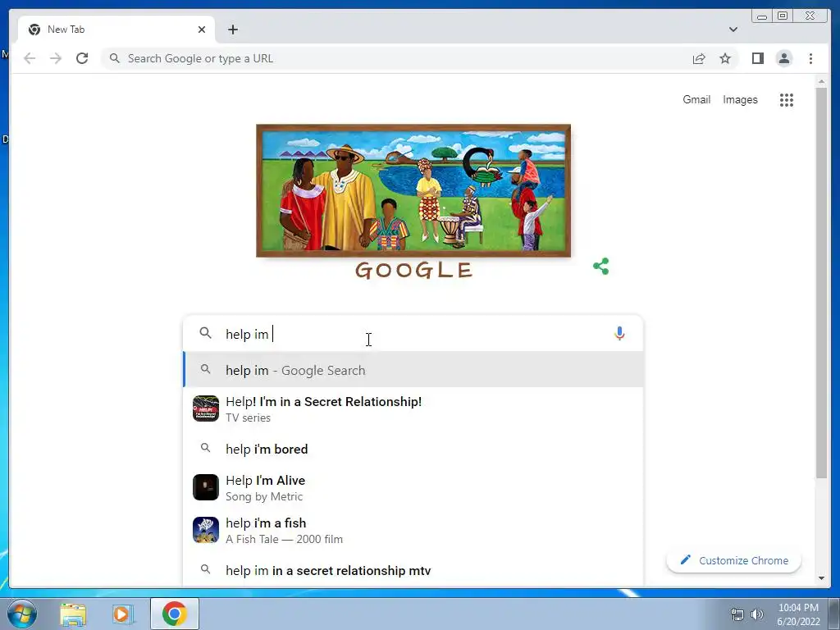Image resolution: width=840 pixels, height=630 pixels.
Task: Open the network tray icon
Action: pyautogui.click(x=737, y=614)
